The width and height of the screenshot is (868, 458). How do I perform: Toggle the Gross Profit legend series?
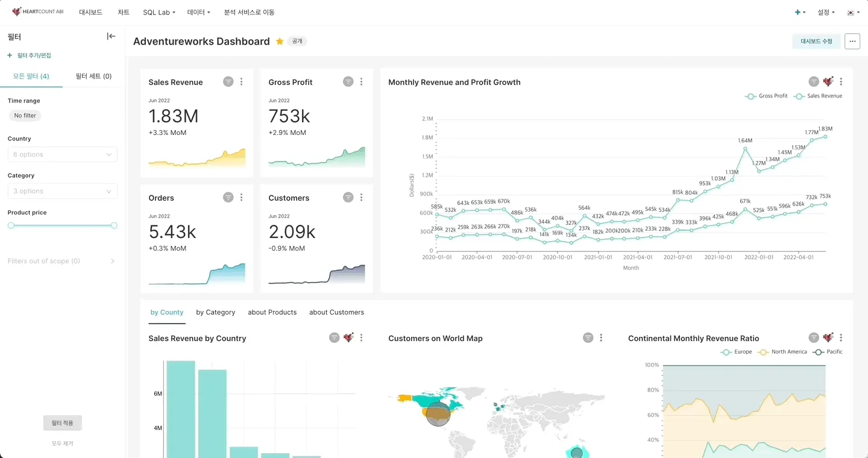point(767,96)
